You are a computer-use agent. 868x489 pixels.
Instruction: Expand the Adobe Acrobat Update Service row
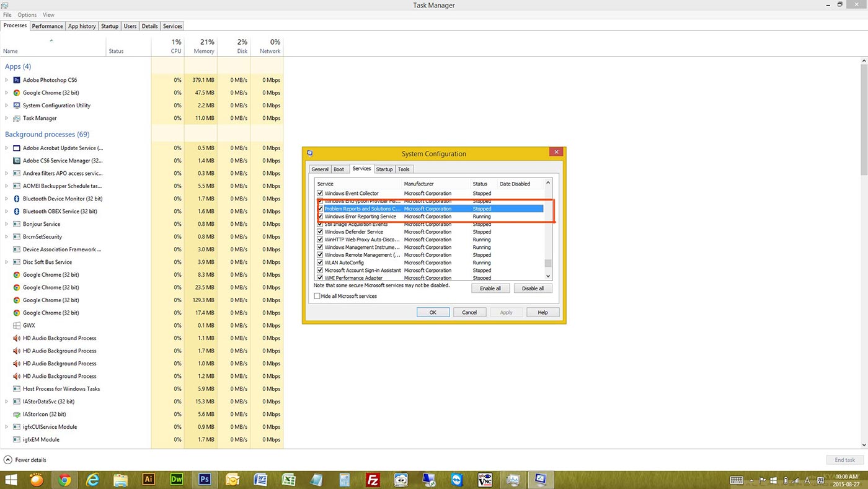pyautogui.click(x=7, y=148)
